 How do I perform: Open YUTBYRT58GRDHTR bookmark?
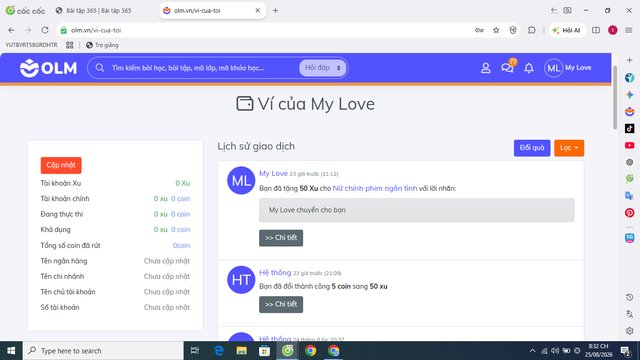click(x=31, y=45)
